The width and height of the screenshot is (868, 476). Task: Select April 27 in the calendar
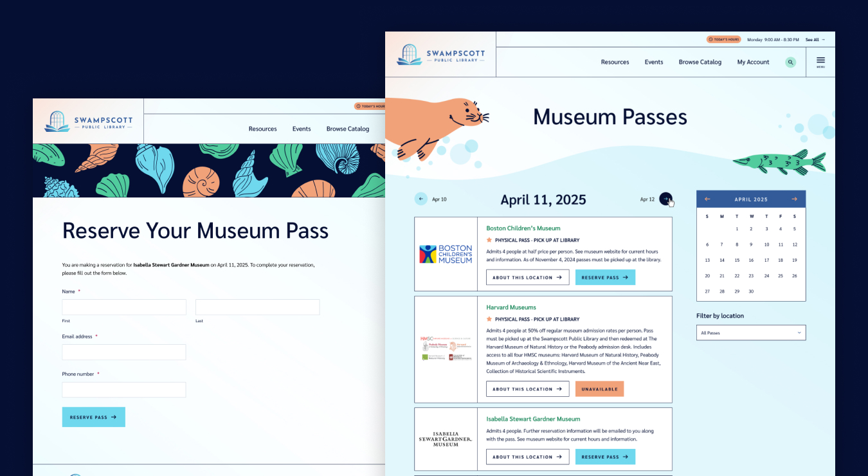(707, 291)
